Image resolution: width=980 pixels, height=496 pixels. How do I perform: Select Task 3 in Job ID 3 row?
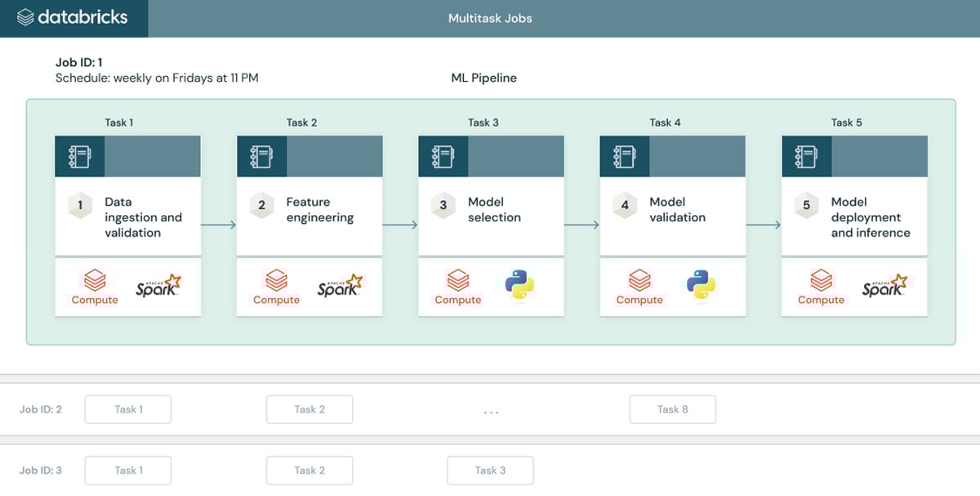click(x=490, y=470)
